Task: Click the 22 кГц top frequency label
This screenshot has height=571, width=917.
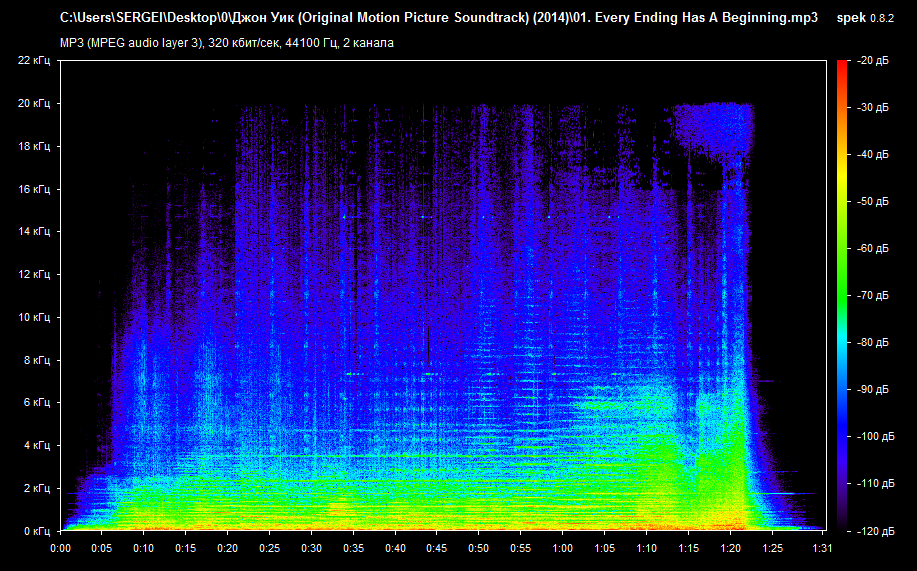Action: 34,60
